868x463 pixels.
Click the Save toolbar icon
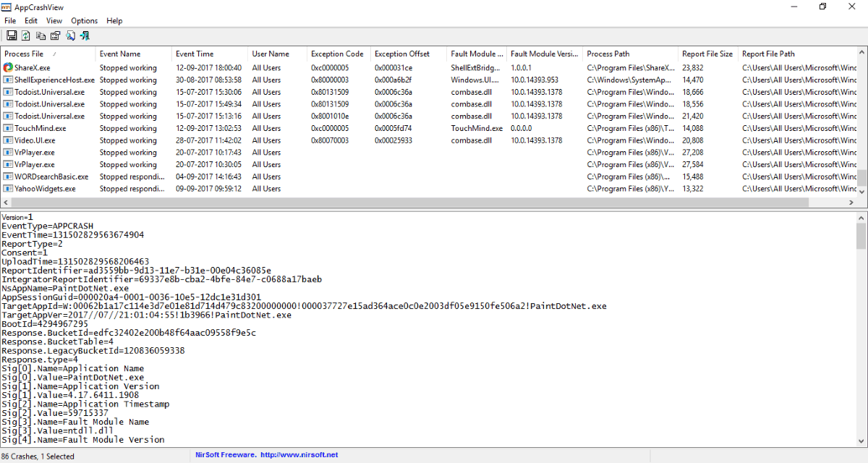11,35
